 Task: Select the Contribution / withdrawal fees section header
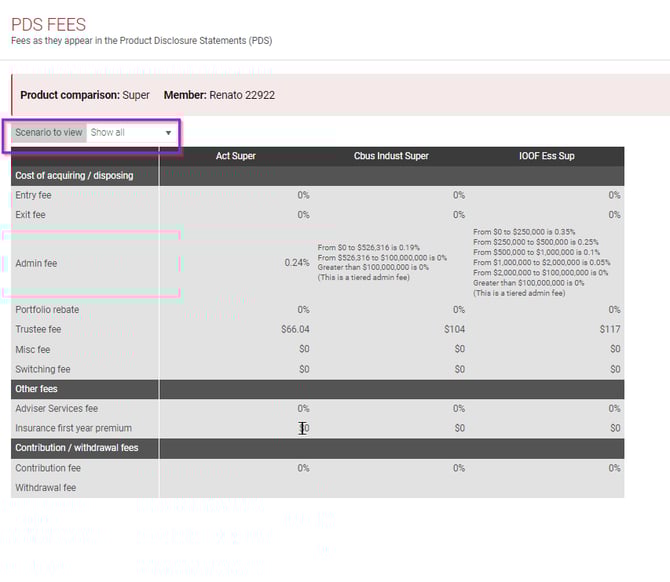(x=76, y=448)
